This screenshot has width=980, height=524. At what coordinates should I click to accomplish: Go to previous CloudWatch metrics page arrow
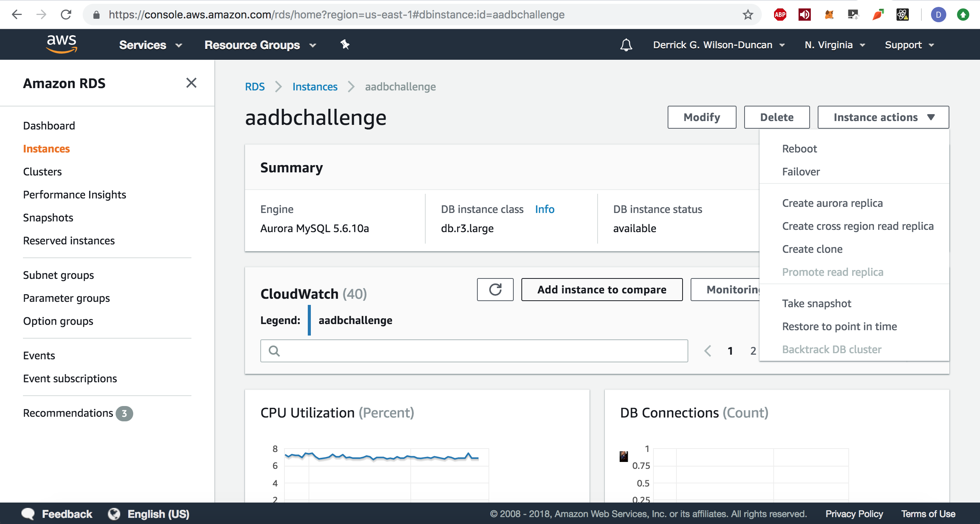pyautogui.click(x=708, y=350)
